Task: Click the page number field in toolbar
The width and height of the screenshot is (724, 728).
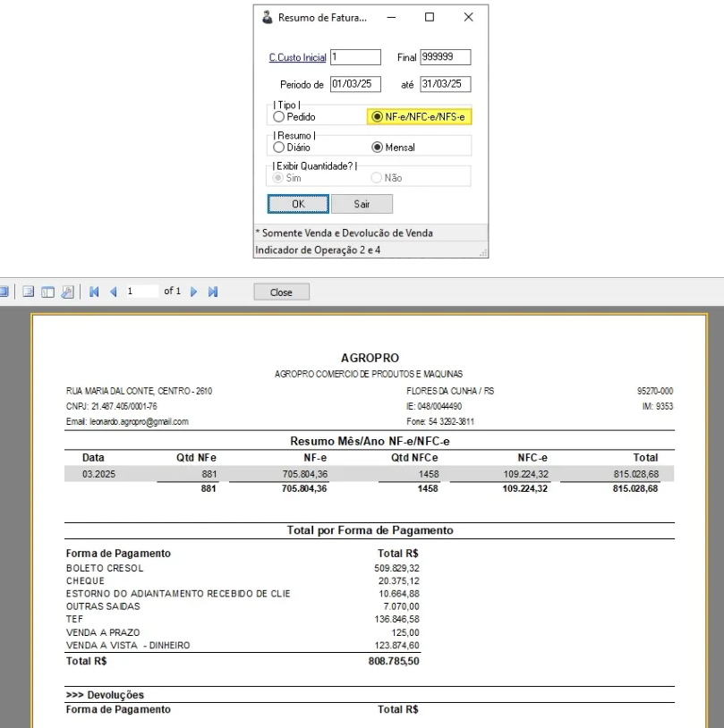Action: 141,291
